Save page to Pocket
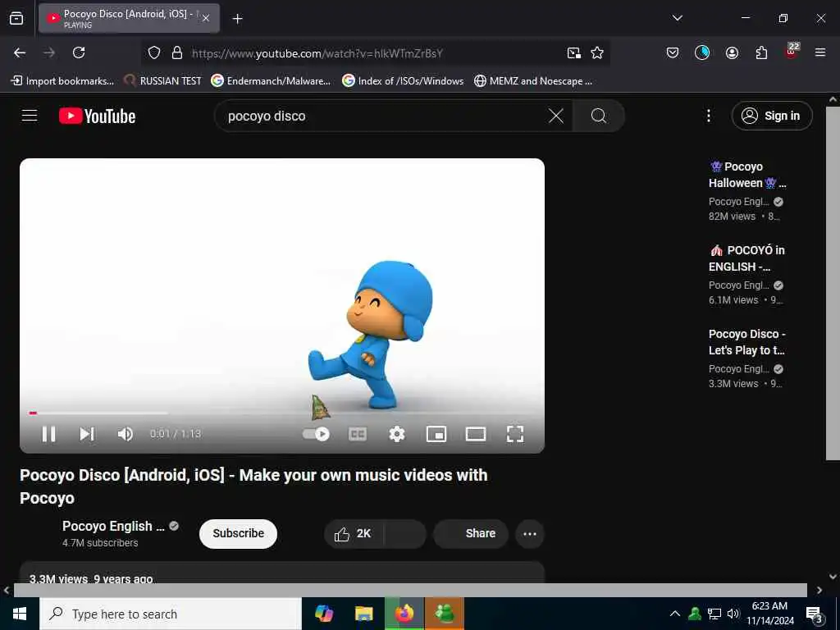840x630 pixels. tap(673, 52)
